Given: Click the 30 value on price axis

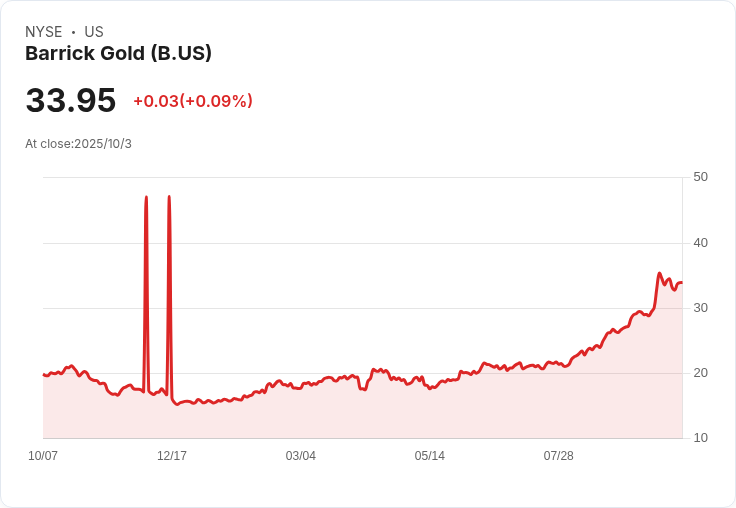Looking at the screenshot, I should [700, 308].
